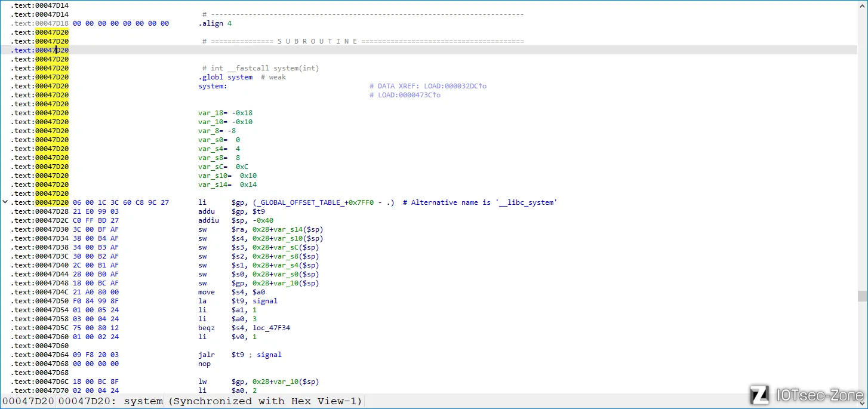
Task: Select stack variable 'var_sC= 0xC'
Action: [224, 167]
